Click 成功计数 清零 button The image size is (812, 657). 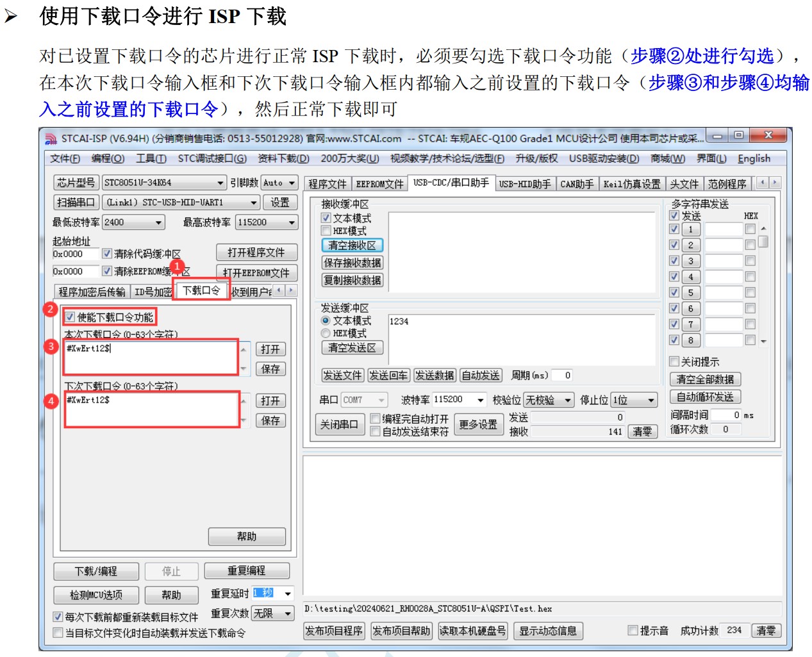point(766,631)
